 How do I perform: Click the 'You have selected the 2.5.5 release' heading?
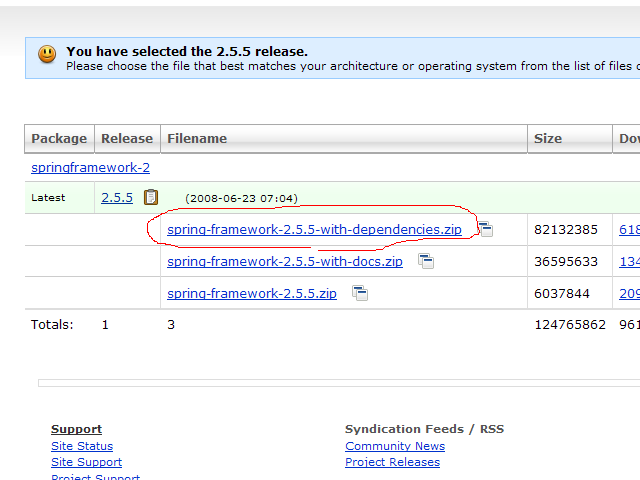[187, 51]
